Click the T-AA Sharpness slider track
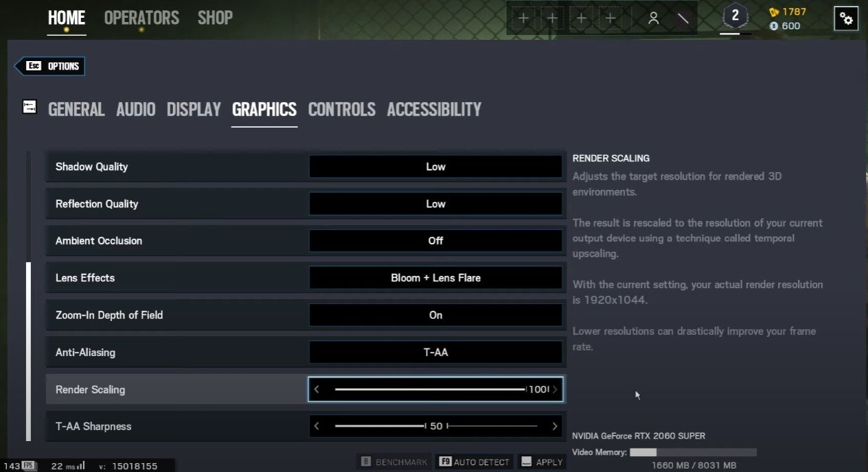 coord(436,426)
